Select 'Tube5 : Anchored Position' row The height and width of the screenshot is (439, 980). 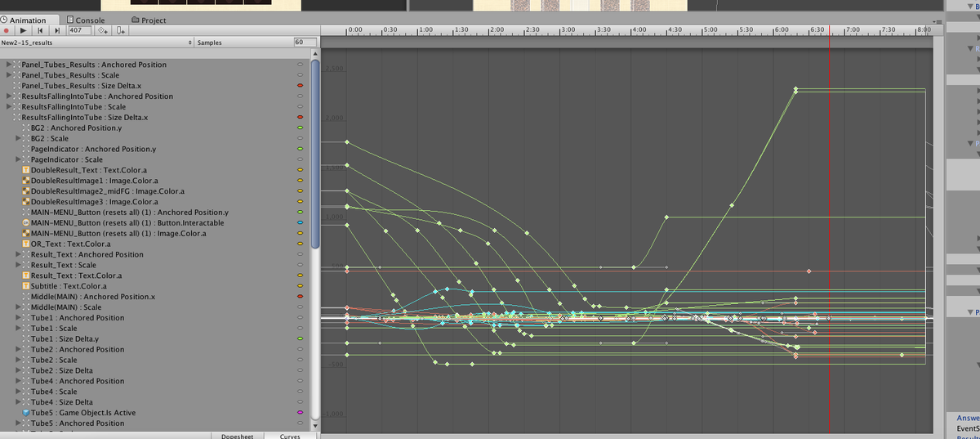[155, 423]
